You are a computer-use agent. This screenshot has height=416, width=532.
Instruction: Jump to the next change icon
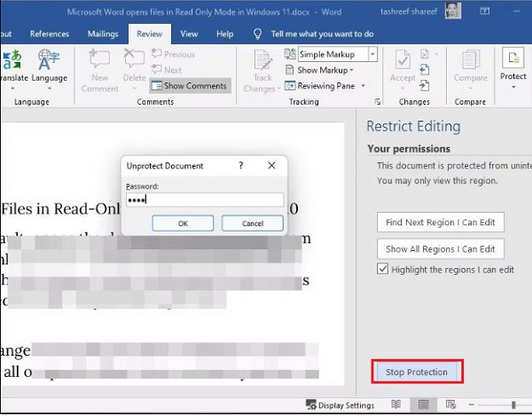tap(425, 85)
